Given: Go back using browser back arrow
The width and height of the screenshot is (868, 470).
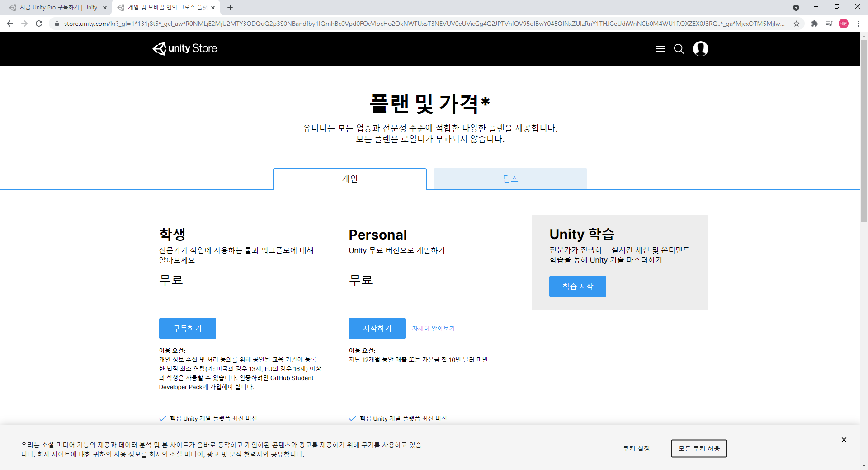Looking at the screenshot, I should pos(10,23).
